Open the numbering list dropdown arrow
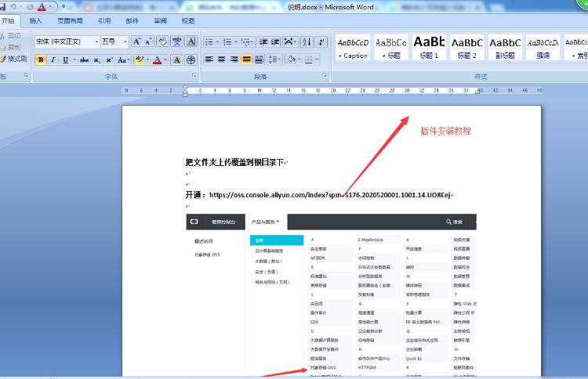 (x=236, y=42)
